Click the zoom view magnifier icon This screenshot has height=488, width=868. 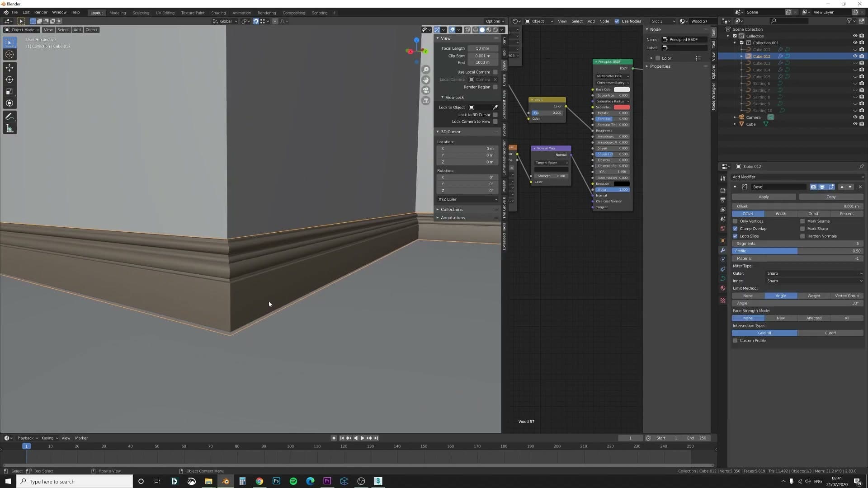pos(426,70)
